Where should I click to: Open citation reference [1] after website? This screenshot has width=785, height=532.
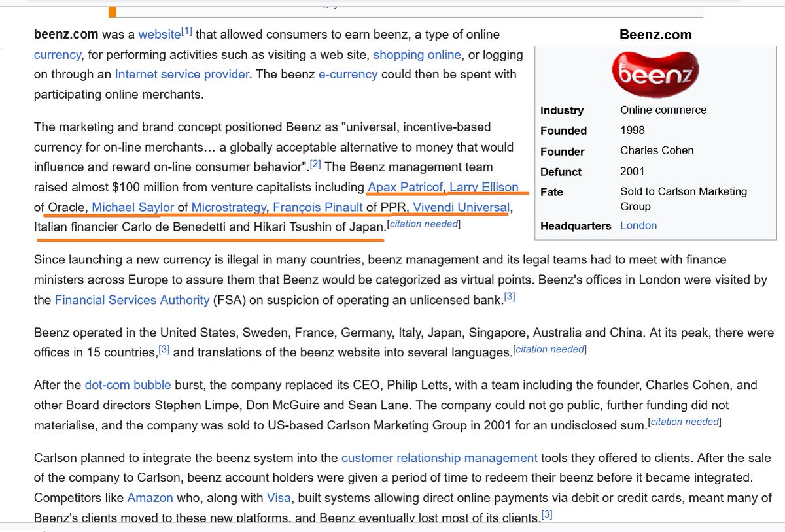(x=187, y=31)
